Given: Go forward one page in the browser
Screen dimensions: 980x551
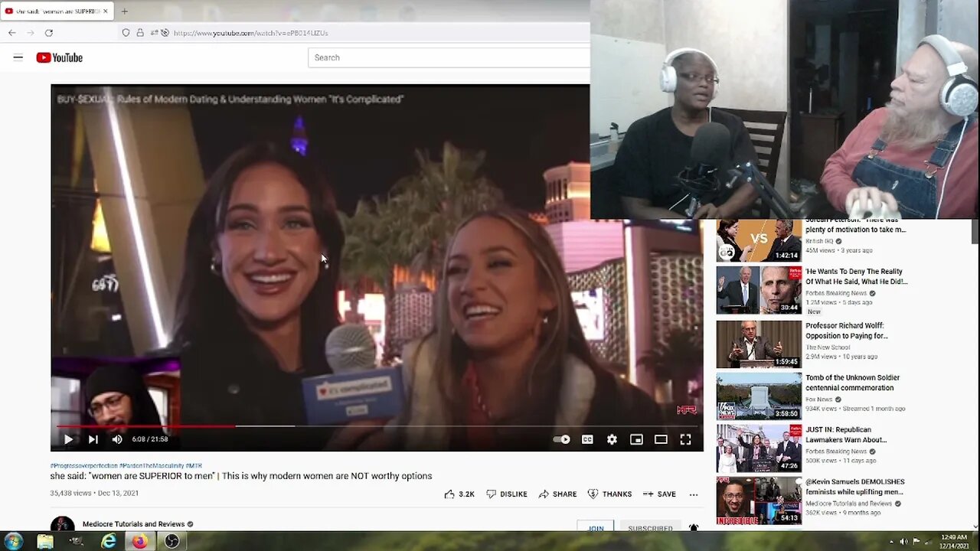Looking at the screenshot, I should coord(31,33).
